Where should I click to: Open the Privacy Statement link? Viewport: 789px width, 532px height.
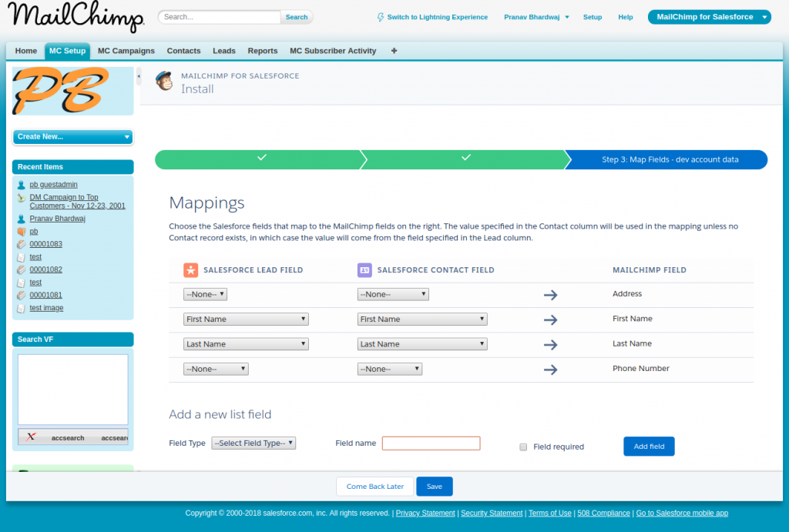[x=425, y=514]
